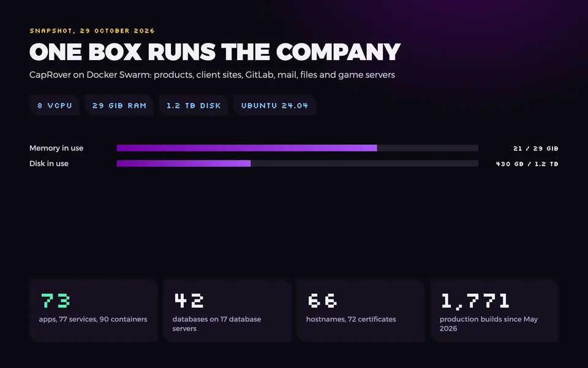This screenshot has height=368, width=588.
Task: Open the 1,771 production builds card
Action: [x=495, y=310]
